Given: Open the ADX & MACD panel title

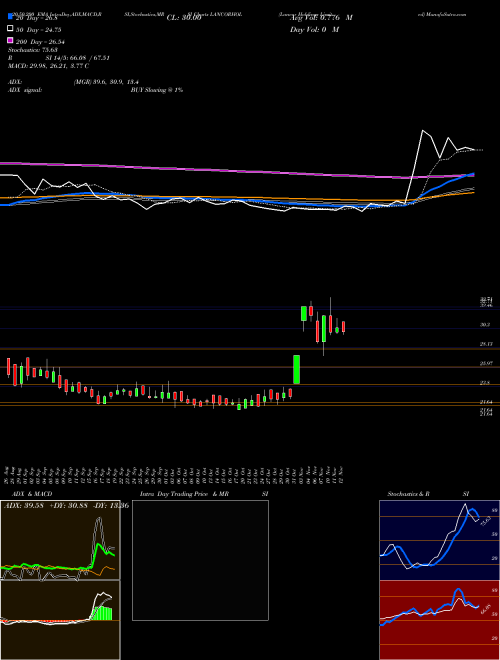Looking at the screenshot, I should [32, 494].
